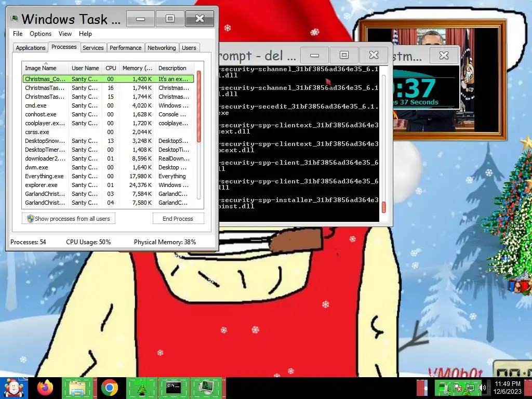Select the cmd.exe process row
The width and height of the screenshot is (532, 399).
(108, 105)
